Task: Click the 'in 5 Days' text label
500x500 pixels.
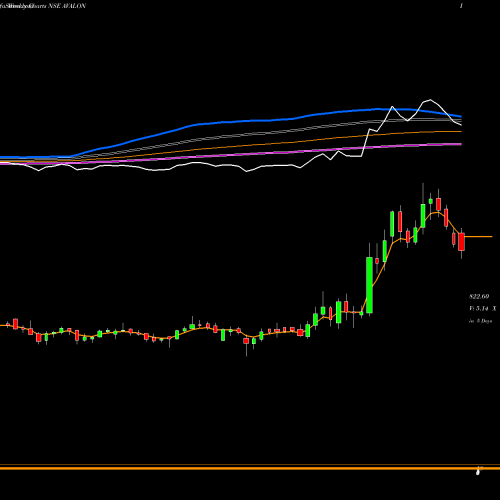Action: point(481,321)
